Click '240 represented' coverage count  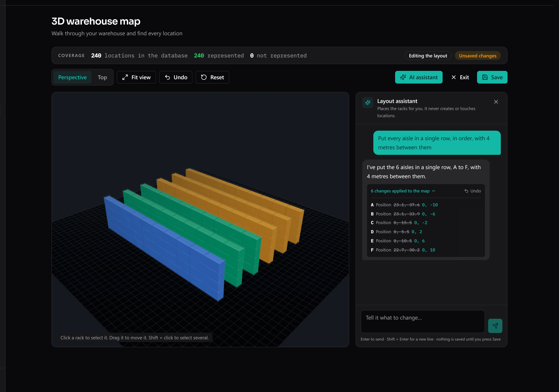click(219, 56)
